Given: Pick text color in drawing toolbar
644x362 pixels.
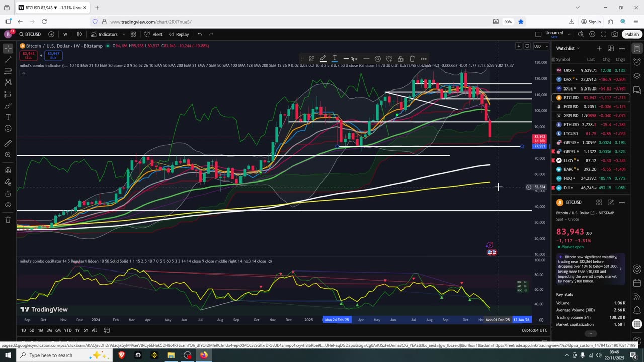Looking at the screenshot, I should (334, 59).
